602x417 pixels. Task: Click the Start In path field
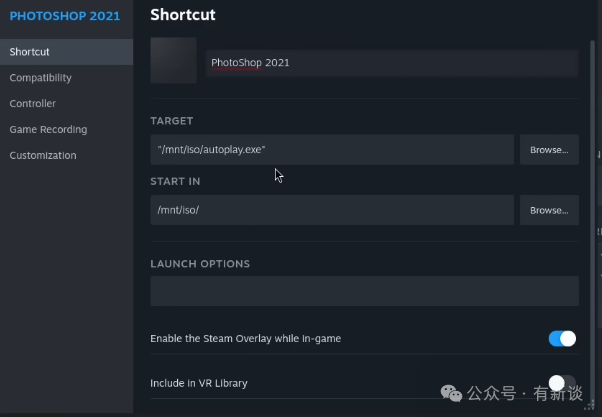coord(331,210)
